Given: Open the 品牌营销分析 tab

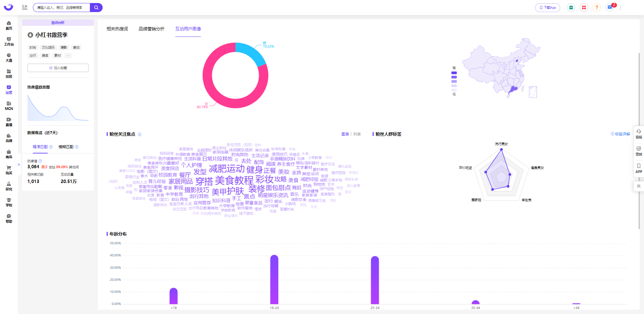Looking at the screenshot, I should [x=152, y=29].
